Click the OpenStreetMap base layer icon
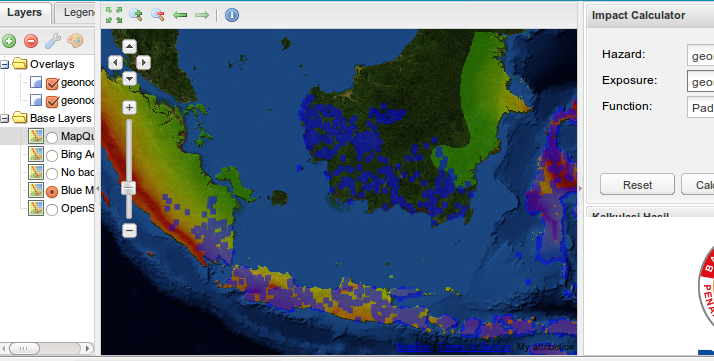This screenshot has width=714, height=361. click(36, 208)
